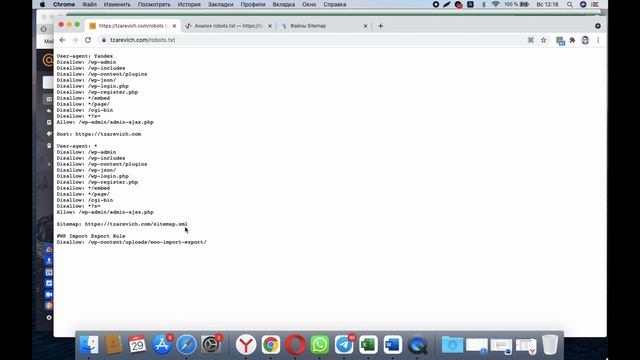This screenshot has width=640, height=360.
Task: Open the Изменить menu
Action: (x=117, y=4)
